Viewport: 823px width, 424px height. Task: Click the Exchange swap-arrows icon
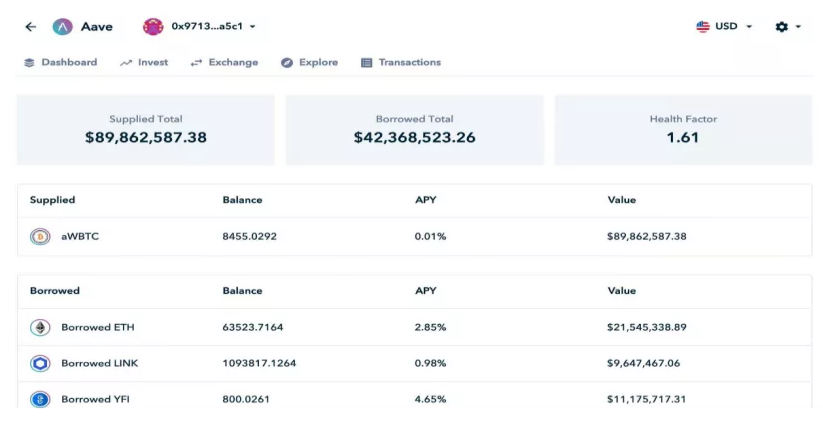pos(196,63)
